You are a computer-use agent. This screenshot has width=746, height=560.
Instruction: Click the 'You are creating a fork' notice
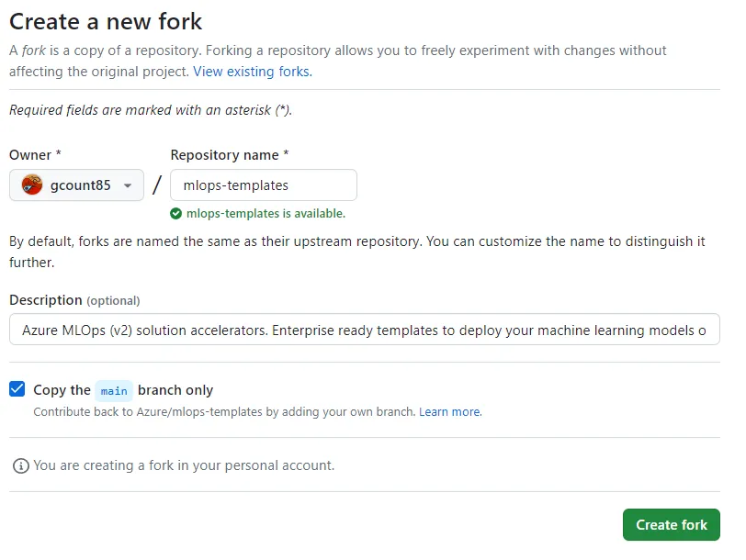tap(184, 465)
